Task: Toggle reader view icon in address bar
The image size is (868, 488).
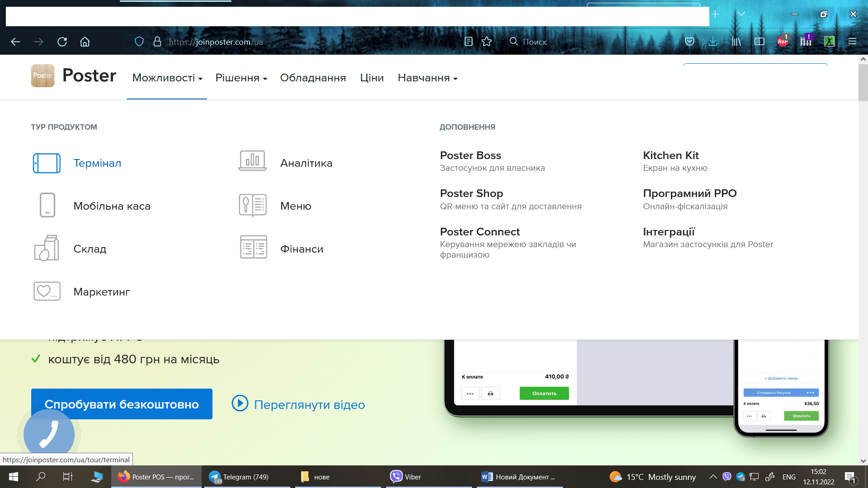Action: coord(469,42)
